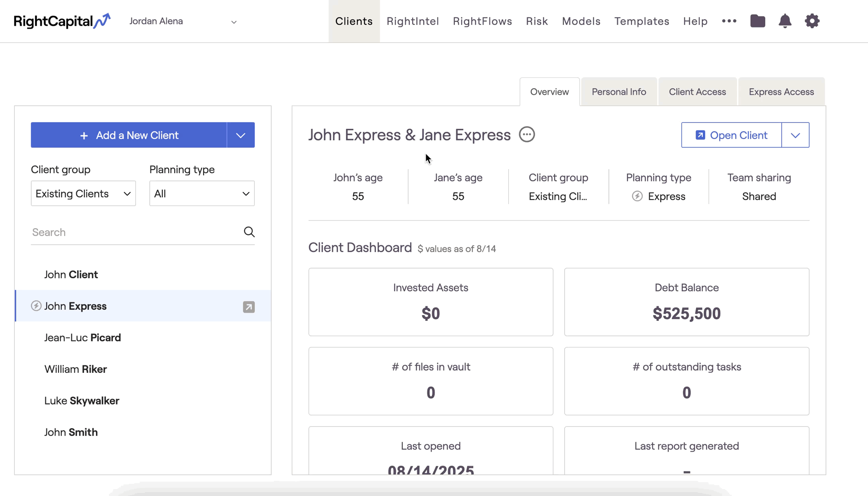Select Jean-Luc Picard in the list

[x=143, y=338]
